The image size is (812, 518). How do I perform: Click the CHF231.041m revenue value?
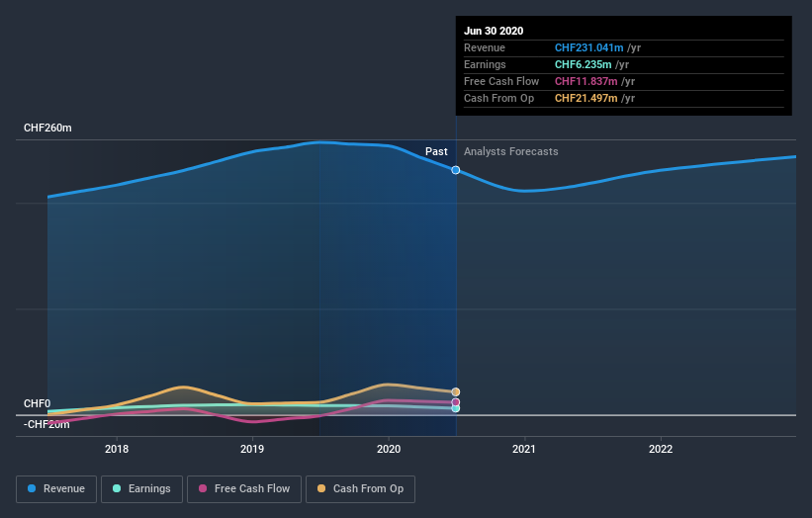[588, 47]
